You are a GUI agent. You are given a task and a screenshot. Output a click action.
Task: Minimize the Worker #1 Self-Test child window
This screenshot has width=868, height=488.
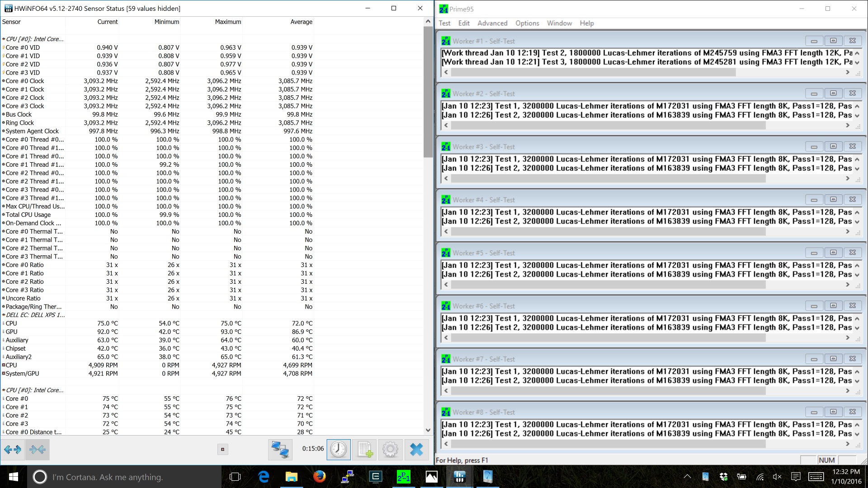(x=814, y=41)
